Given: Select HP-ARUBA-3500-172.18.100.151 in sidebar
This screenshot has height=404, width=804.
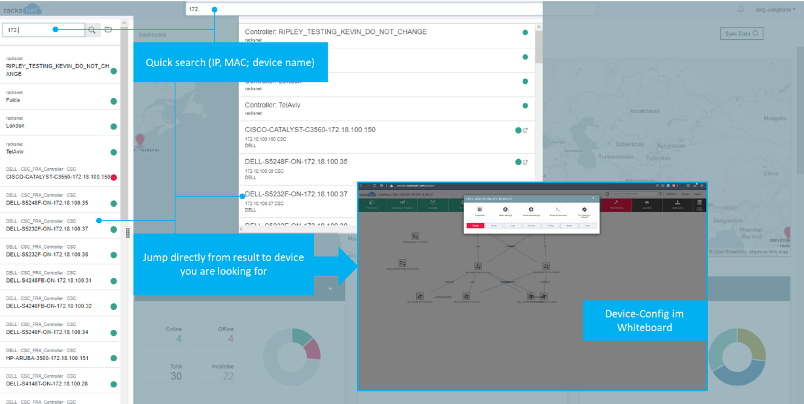Looking at the screenshot, I should (x=60, y=355).
